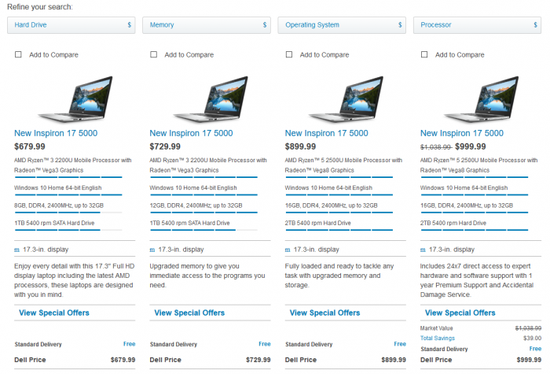
Task: Click laptop image of the $999.99 Inspiron
Action: (482, 99)
